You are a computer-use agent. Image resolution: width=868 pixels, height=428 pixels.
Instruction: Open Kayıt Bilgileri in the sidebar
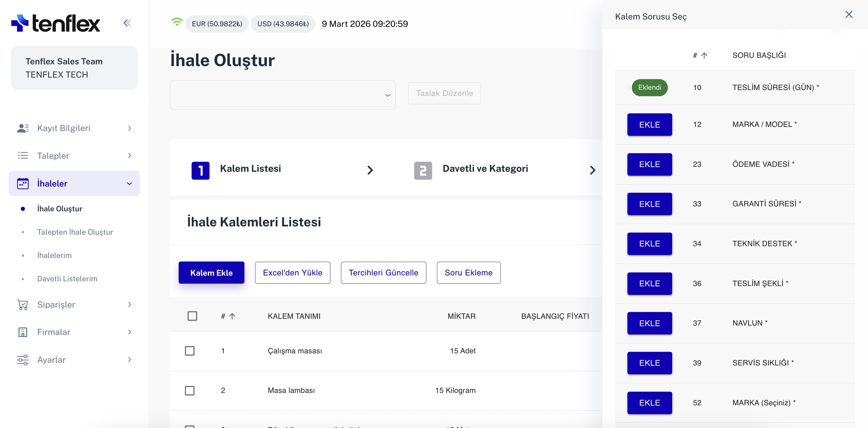[x=74, y=128]
